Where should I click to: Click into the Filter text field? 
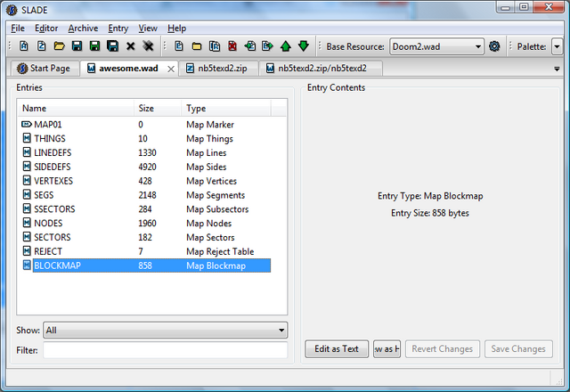(x=166, y=350)
